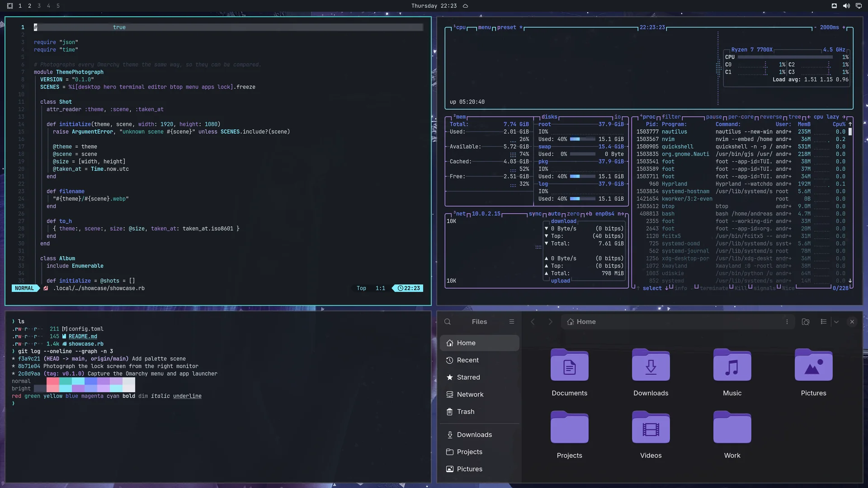
Task: Click the README.md link in the terminal
Action: click(x=83, y=336)
